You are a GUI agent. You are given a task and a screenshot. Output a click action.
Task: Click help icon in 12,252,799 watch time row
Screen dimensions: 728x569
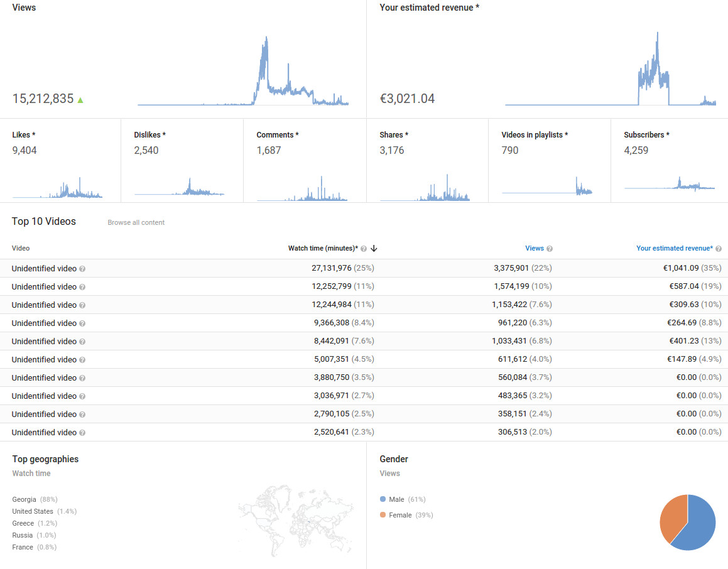tap(82, 287)
